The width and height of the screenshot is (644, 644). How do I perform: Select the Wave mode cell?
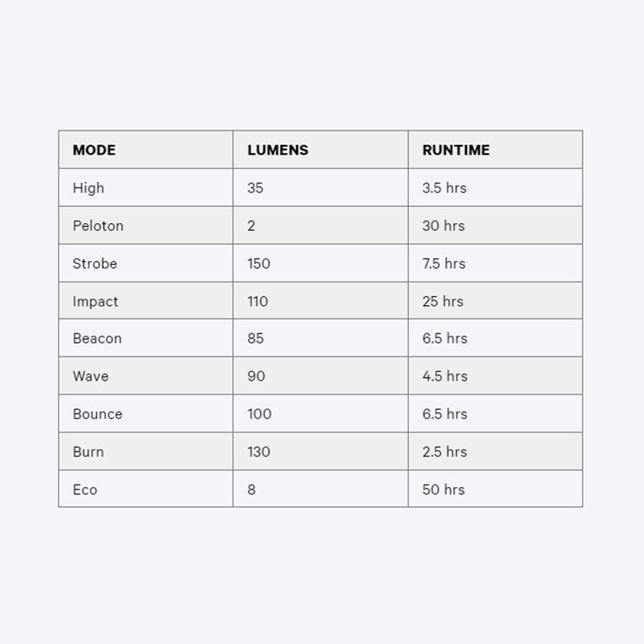coord(146,376)
